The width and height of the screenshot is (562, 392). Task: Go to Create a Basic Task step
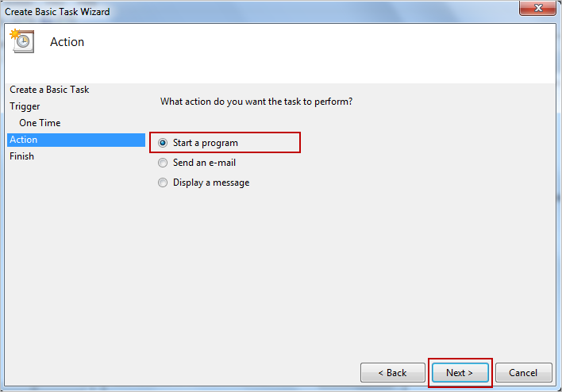click(x=49, y=90)
